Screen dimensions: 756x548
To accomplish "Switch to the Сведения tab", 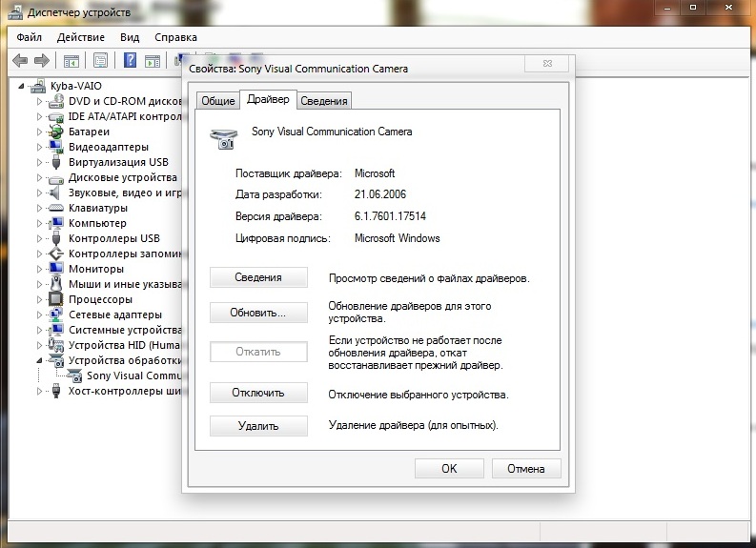I will [x=324, y=101].
